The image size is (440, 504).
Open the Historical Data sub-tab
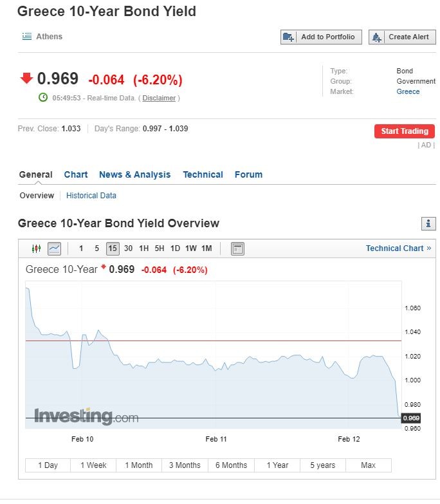point(91,195)
